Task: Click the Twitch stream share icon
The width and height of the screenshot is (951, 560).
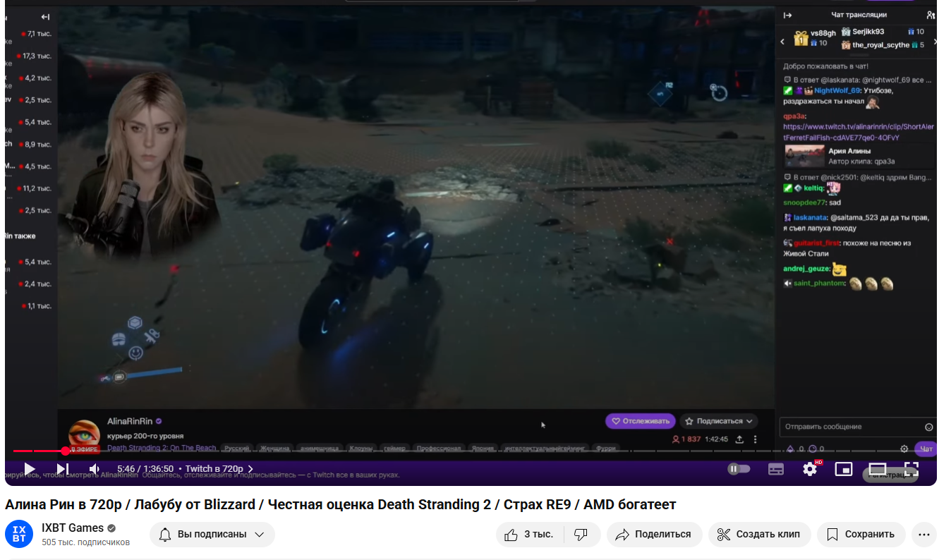Action: 739,439
